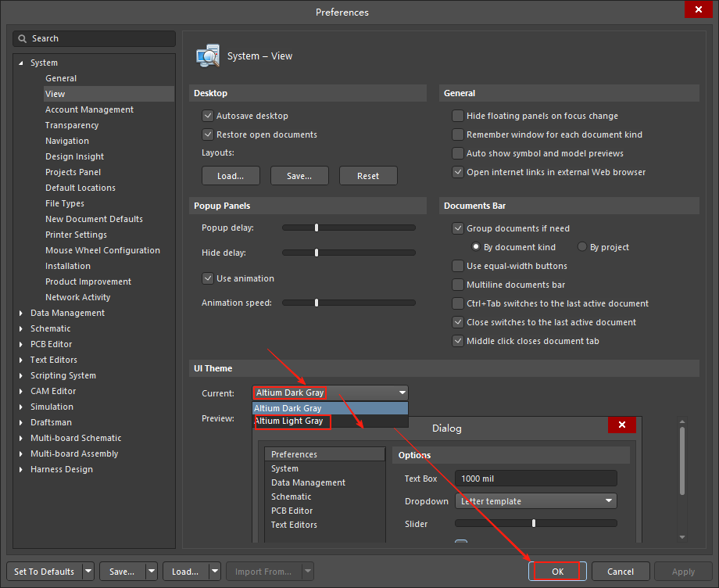
Task: Click the Hide delay slider handle
Action: (317, 253)
